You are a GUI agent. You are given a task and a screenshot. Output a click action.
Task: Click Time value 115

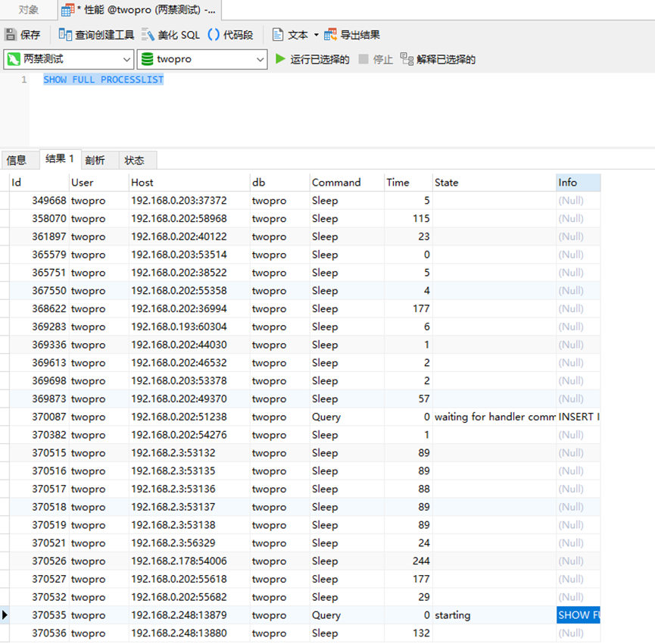coord(409,218)
